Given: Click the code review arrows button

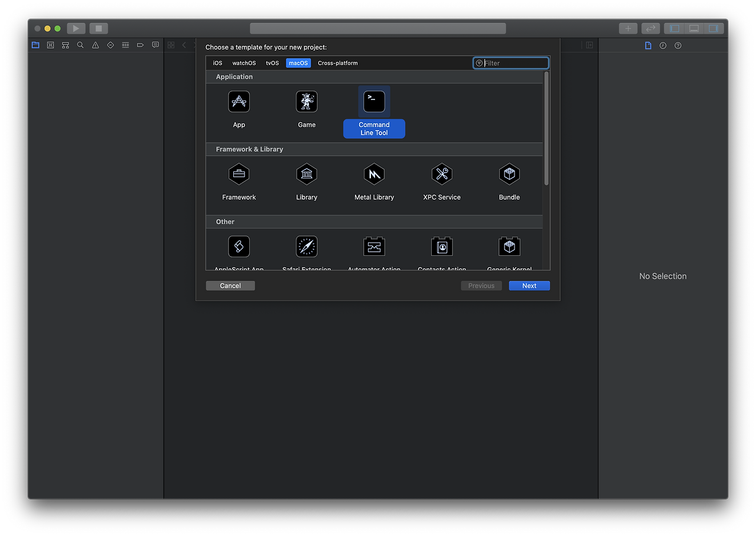Looking at the screenshot, I should pos(650,28).
